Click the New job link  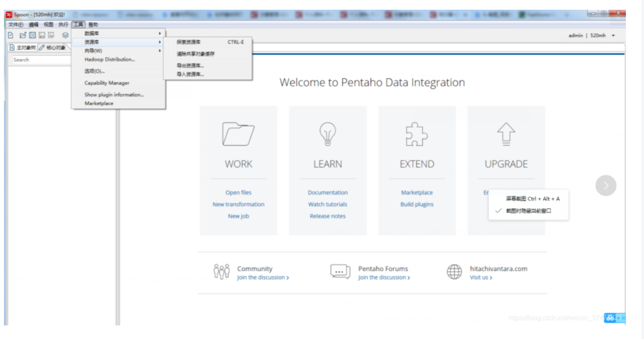[x=238, y=216]
